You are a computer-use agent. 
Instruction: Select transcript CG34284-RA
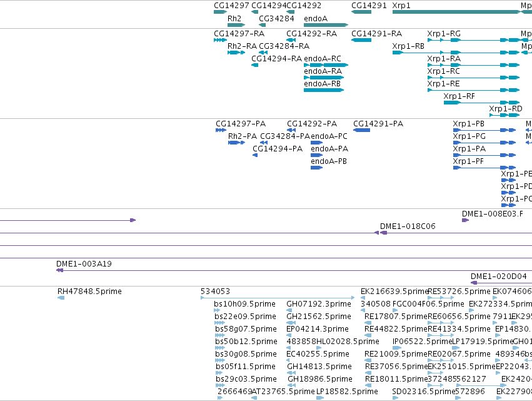click(263, 53)
